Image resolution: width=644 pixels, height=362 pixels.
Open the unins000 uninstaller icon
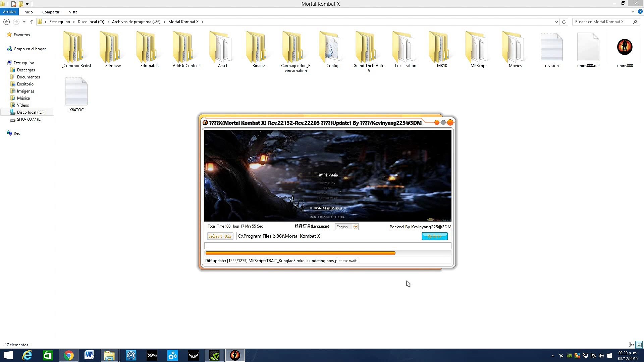click(x=625, y=48)
